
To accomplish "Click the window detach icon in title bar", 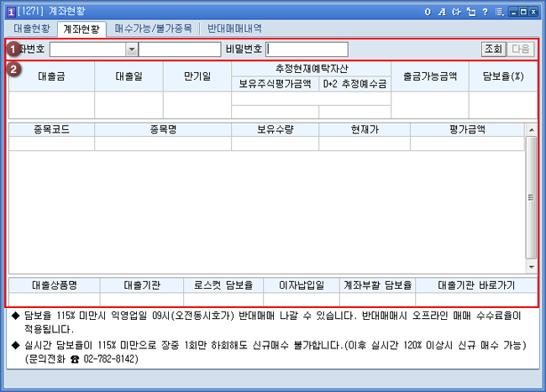I will pyautogui.click(x=470, y=12).
